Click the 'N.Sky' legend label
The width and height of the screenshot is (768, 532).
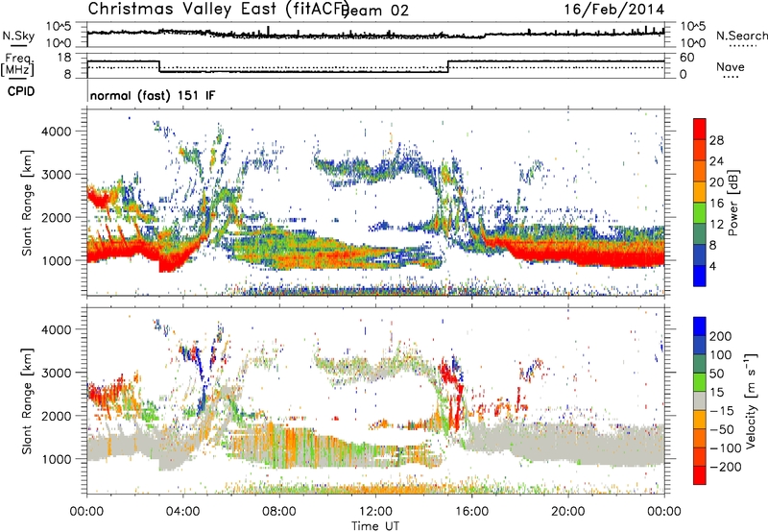(18, 36)
